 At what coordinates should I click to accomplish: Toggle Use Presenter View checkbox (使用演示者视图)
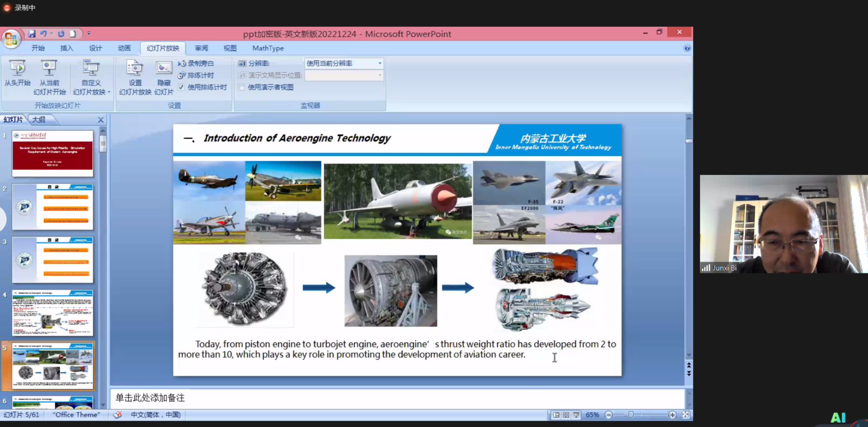coord(242,87)
